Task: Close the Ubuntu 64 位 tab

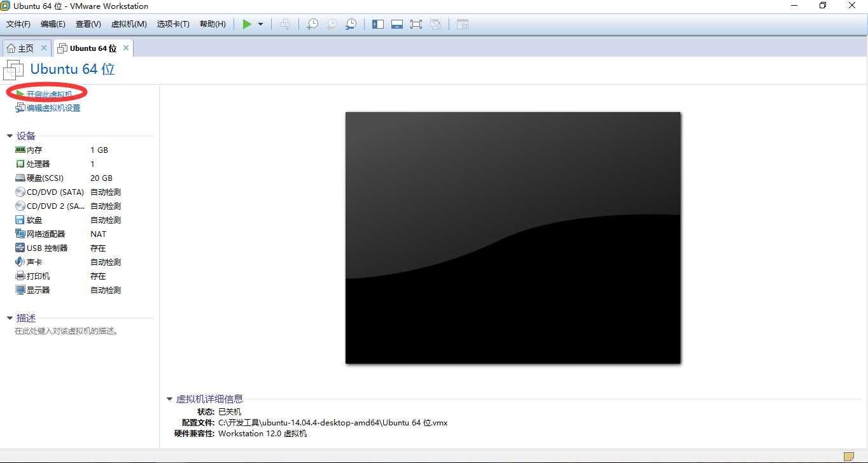Action: [x=126, y=48]
